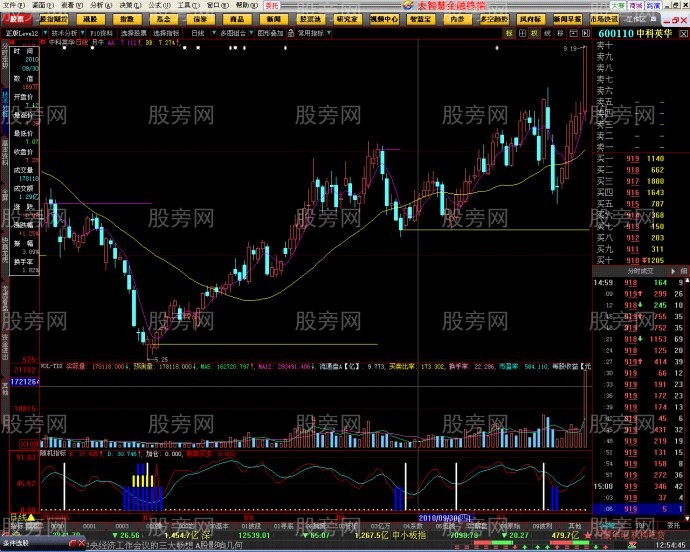This screenshot has height=552, width=690.
Task: Open the 智慧宝 button
Action: [421, 19]
